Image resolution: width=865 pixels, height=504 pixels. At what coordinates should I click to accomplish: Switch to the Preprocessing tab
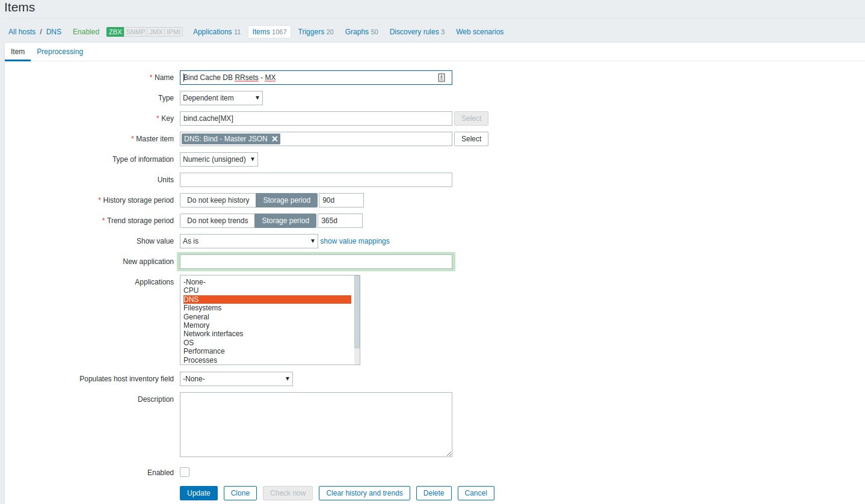60,52
